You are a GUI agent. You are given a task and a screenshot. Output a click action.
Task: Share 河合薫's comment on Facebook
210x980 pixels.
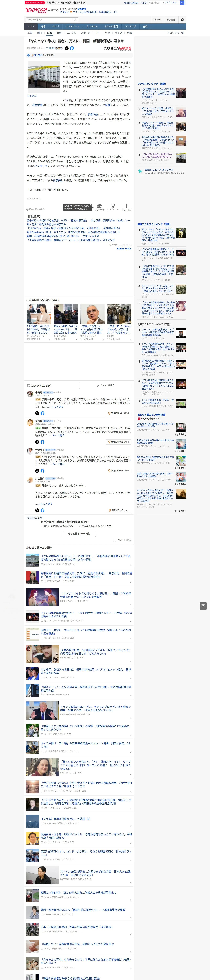click(42, 442)
